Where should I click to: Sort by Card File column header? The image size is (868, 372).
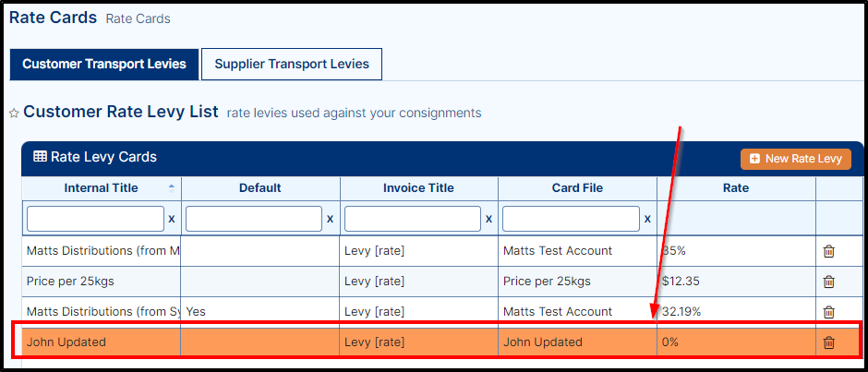point(577,188)
